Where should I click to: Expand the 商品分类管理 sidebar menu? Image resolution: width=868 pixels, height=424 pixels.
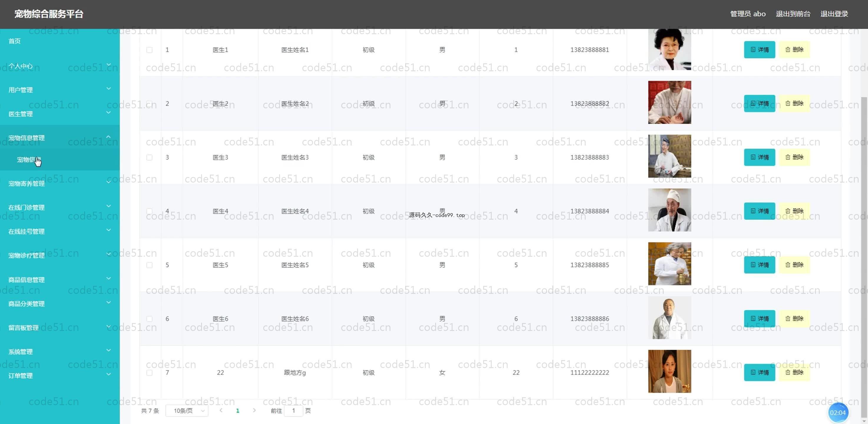coord(60,303)
